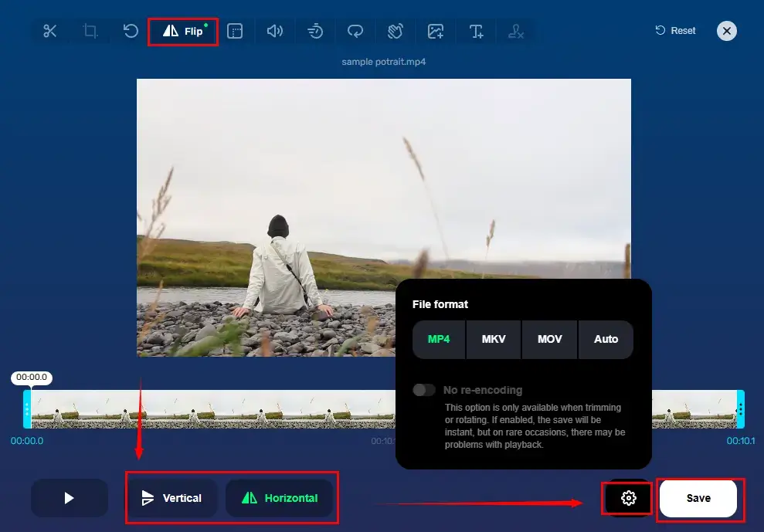Open the add text tool
This screenshot has width=764, height=532.
pyautogui.click(x=477, y=31)
